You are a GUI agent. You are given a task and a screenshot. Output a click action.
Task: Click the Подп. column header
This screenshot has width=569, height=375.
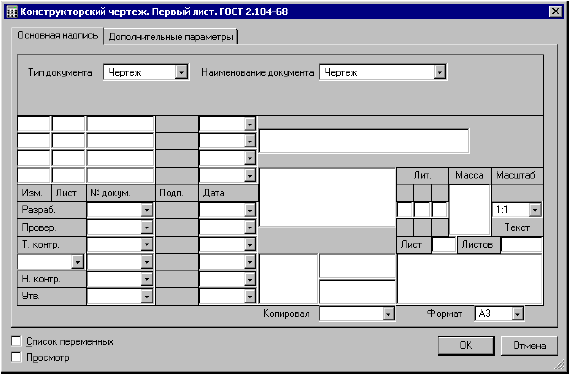[177, 193]
